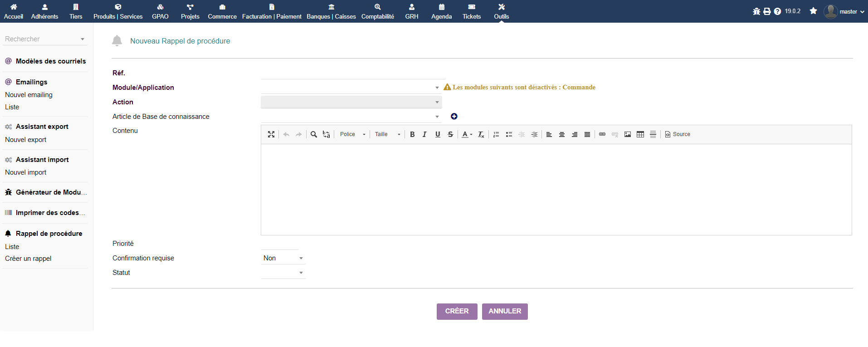
Task: Open Replace tool in editor toolbar
Action: pos(327,134)
